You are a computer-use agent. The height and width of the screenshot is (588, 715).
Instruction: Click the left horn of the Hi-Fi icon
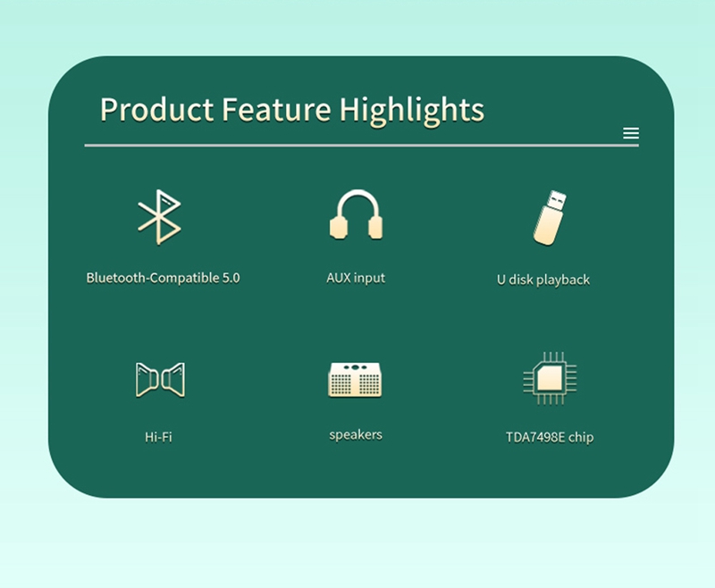147,380
